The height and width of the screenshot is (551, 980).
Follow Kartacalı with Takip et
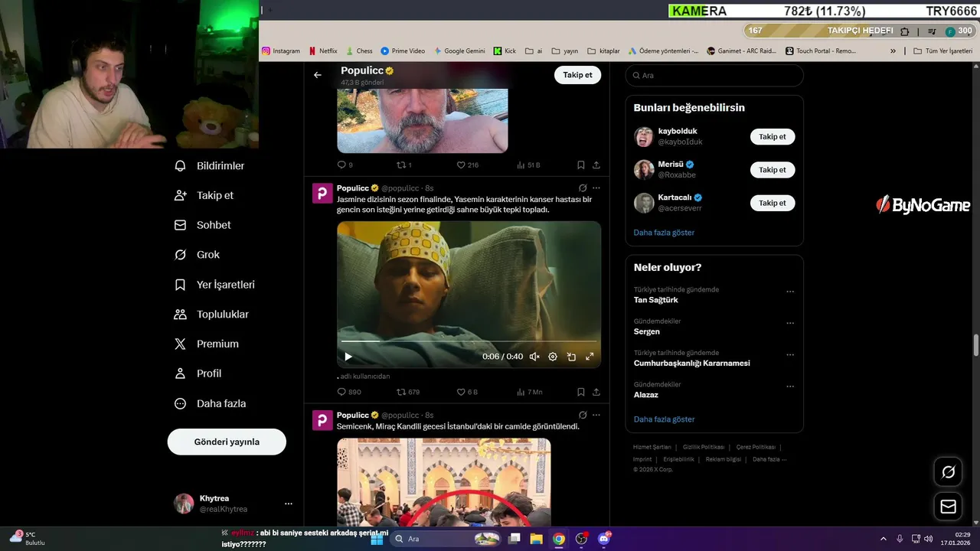coord(773,203)
